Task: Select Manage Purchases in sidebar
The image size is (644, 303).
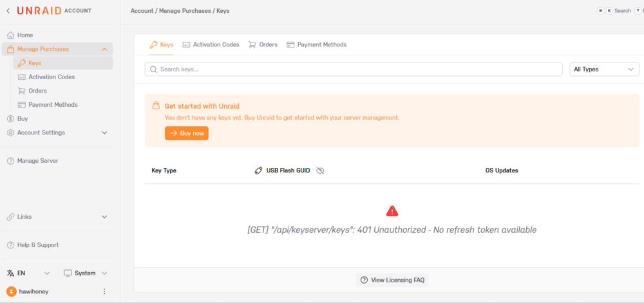Action: pyautogui.click(x=57, y=49)
